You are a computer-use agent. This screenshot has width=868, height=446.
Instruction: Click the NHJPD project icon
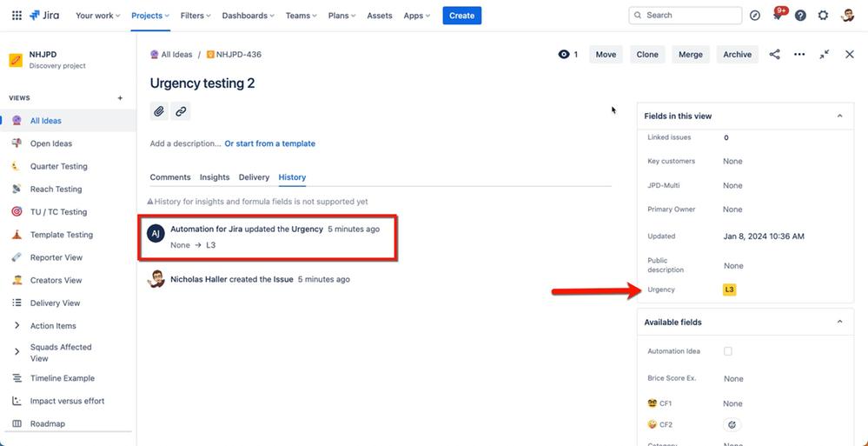tap(16, 60)
